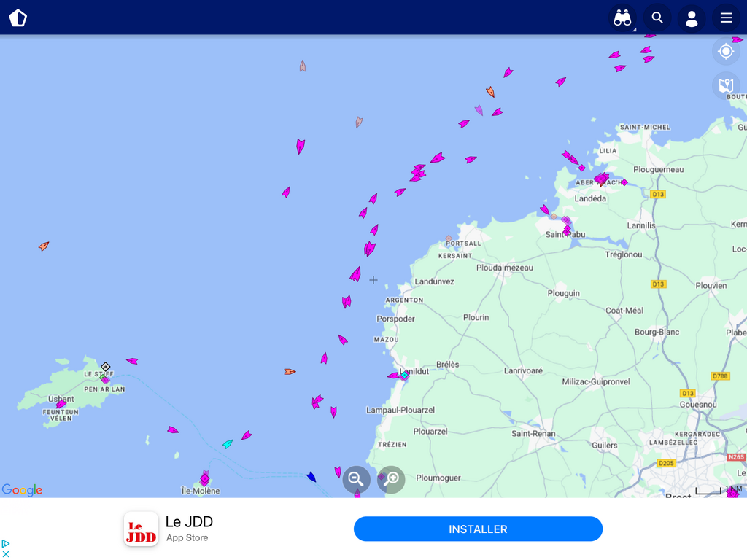Select the pink diamond marker at Portsall
Viewport: 747px width, 560px height.
coord(449,238)
